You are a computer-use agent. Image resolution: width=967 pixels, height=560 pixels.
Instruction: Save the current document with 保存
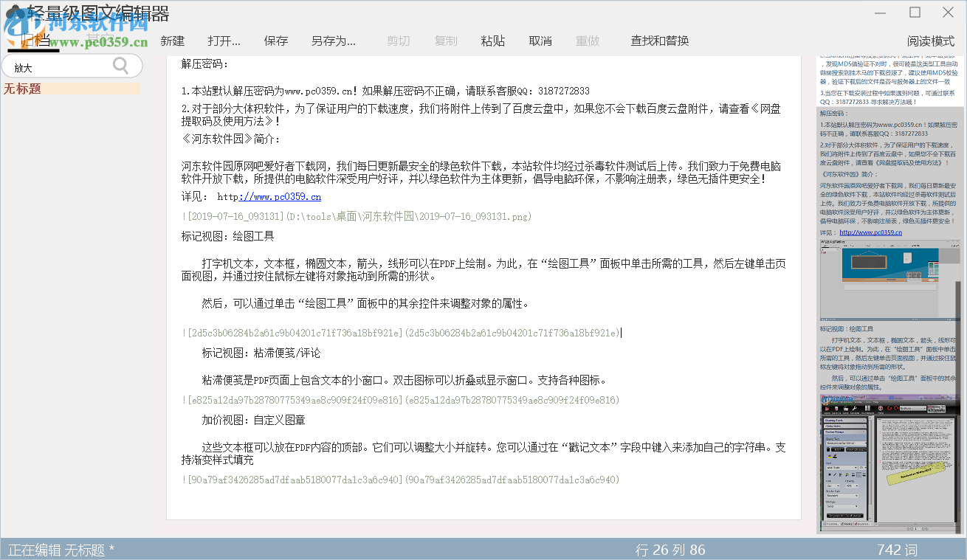tap(275, 41)
